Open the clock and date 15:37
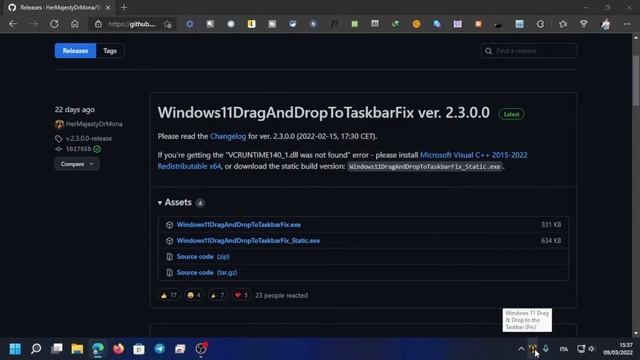The image size is (640, 360). click(x=618, y=349)
